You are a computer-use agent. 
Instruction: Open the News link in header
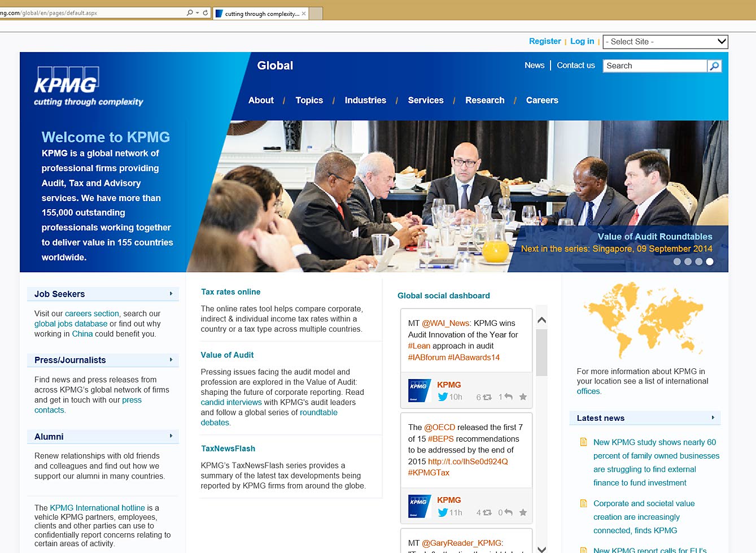click(x=534, y=66)
